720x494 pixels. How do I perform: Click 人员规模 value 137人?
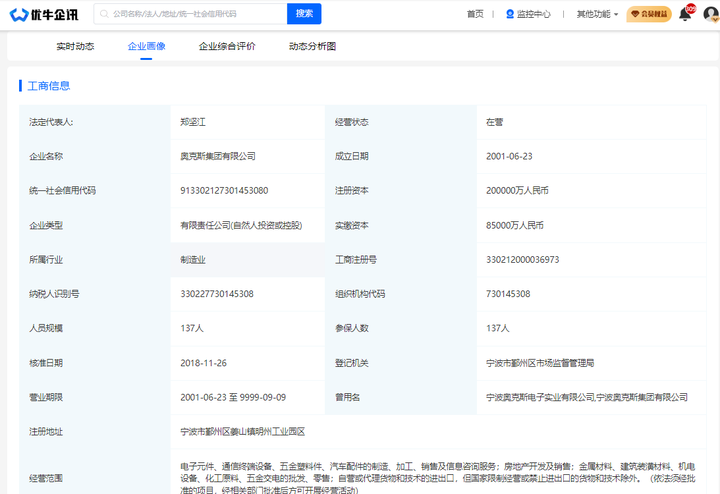[192, 328]
